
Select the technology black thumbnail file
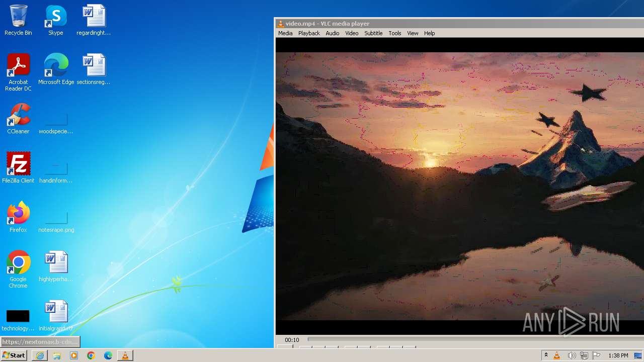18,321
